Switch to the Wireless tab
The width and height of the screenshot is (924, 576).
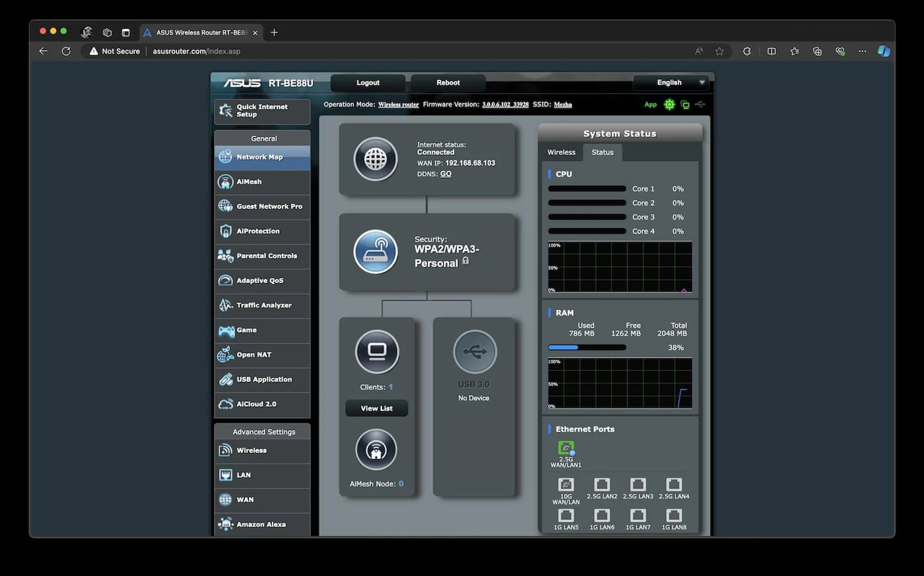[x=561, y=152]
